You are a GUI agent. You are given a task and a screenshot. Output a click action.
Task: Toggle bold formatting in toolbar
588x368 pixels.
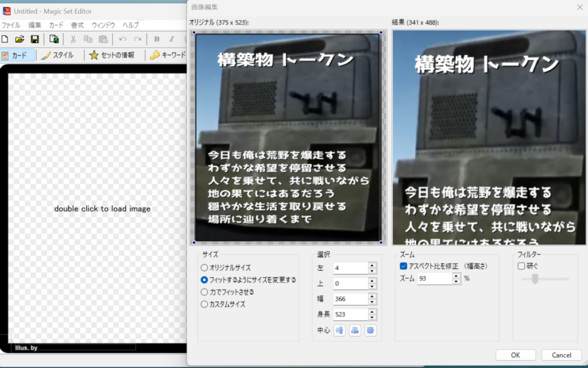pyautogui.click(x=157, y=39)
